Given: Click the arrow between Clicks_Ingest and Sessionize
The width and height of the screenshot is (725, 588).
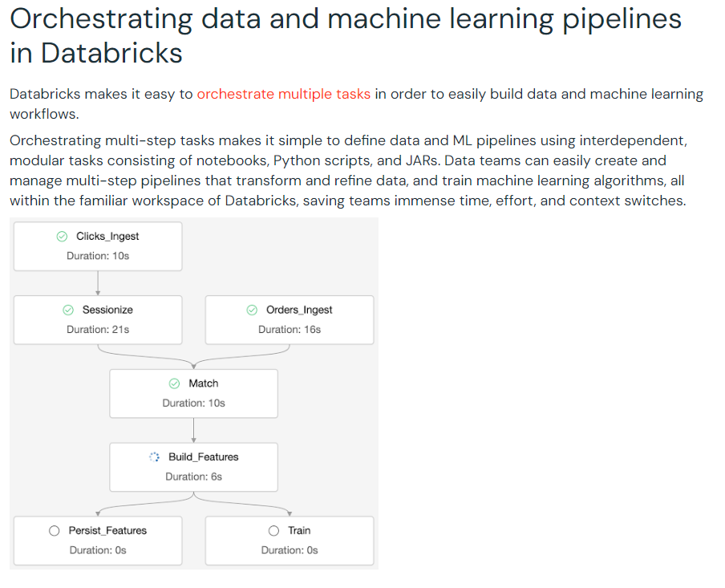Looking at the screenshot, I should click(x=98, y=283).
